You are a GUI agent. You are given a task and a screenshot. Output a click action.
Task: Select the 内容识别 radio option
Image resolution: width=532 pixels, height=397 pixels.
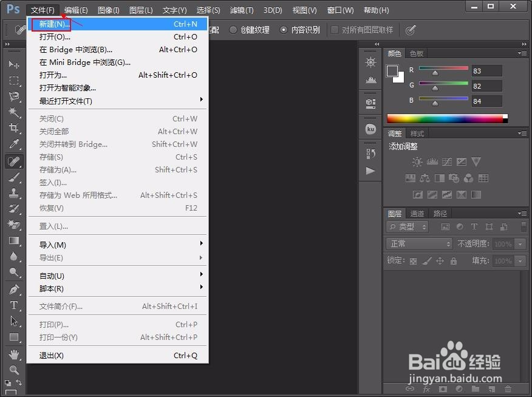[x=300, y=30]
